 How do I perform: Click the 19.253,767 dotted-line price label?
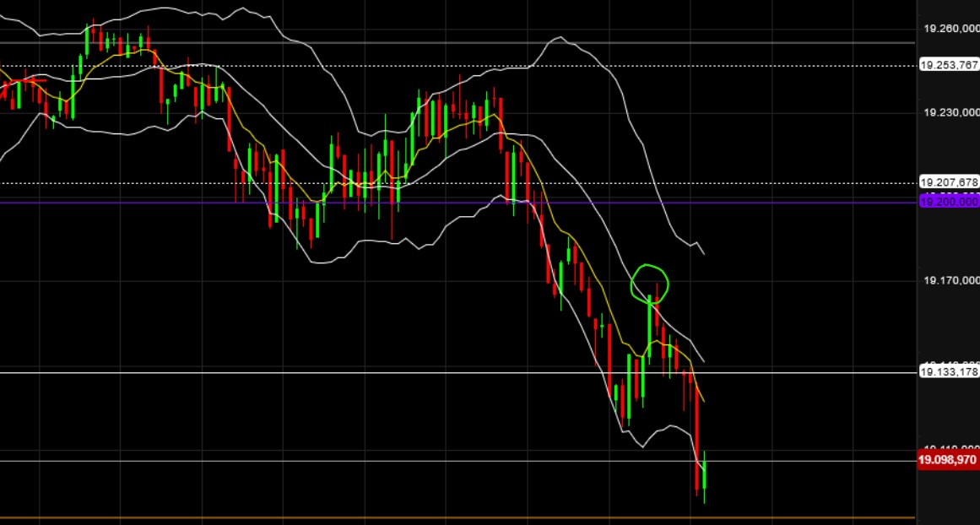click(949, 65)
